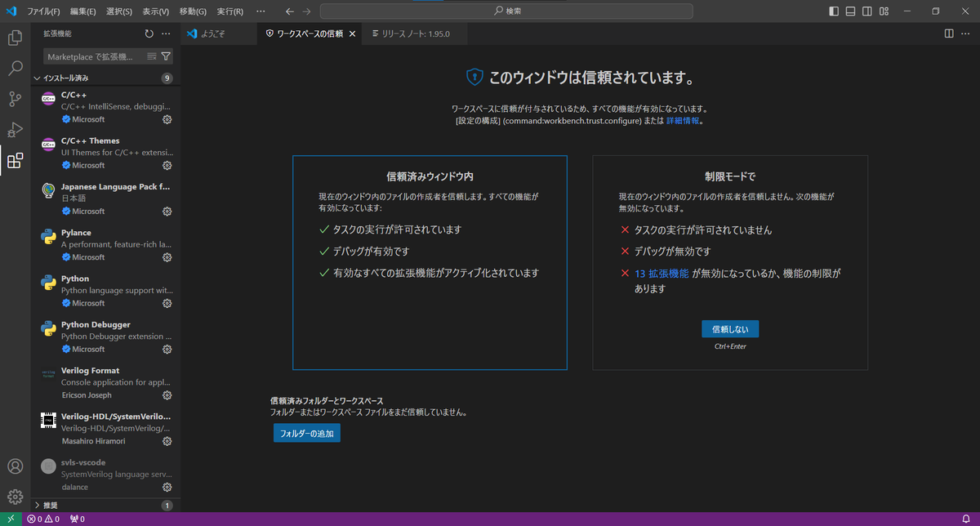Viewport: 980px width, 526px height.
Task: Open extensions panel more actions menu
Action: (x=166, y=33)
